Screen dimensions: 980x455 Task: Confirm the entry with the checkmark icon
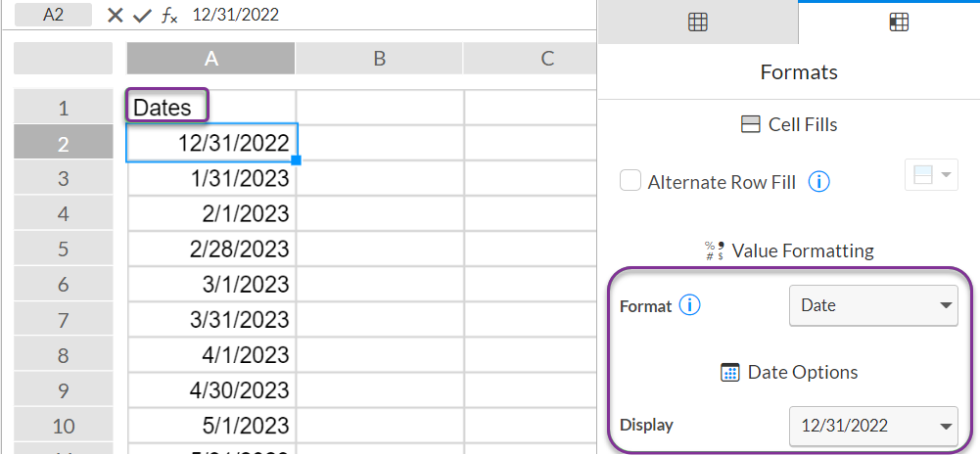(x=143, y=15)
